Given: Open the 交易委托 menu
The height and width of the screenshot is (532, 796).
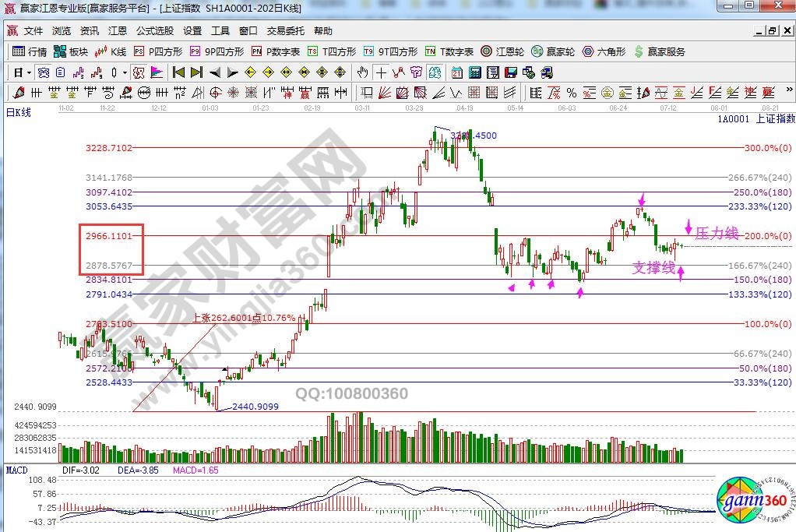Looking at the screenshot, I should [285, 31].
